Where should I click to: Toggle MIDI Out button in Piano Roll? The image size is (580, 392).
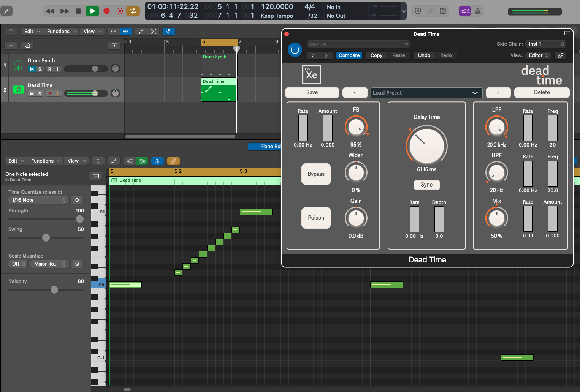[x=142, y=161]
